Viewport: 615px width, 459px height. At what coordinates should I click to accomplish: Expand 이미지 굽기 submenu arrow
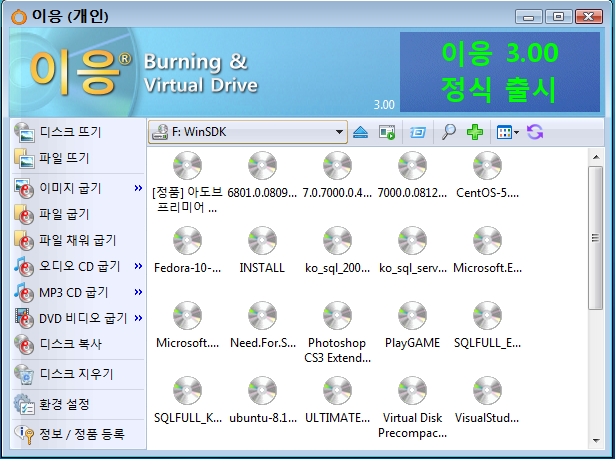pyautogui.click(x=138, y=188)
